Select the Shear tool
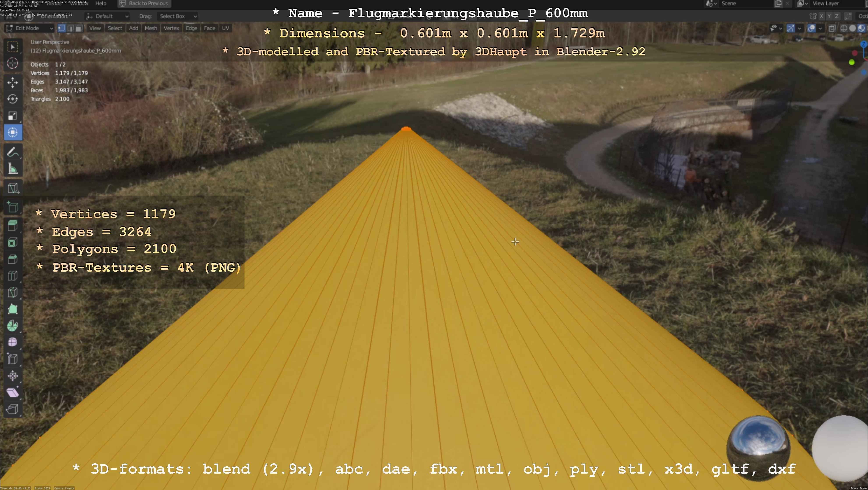 click(x=13, y=392)
